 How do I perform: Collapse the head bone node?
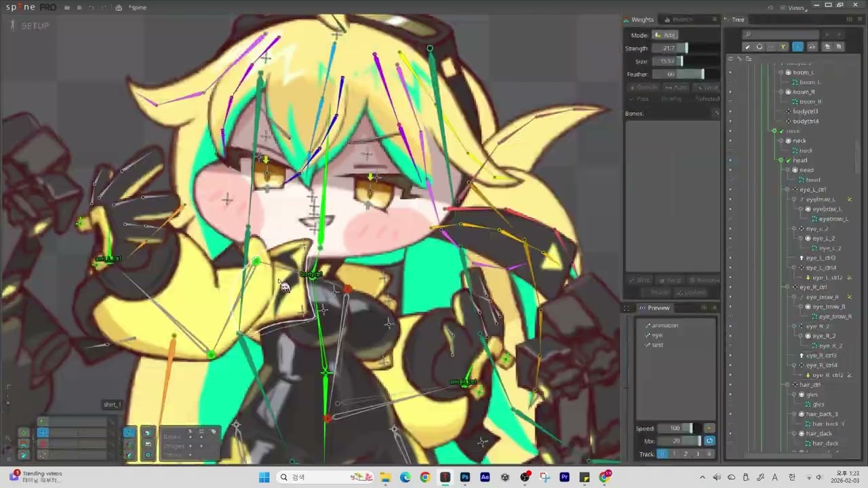coord(781,161)
